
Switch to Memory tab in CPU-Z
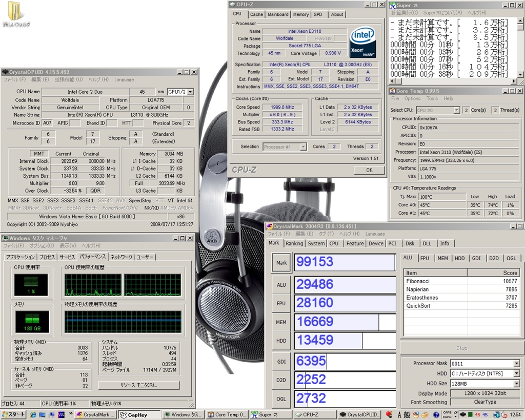pos(300,14)
